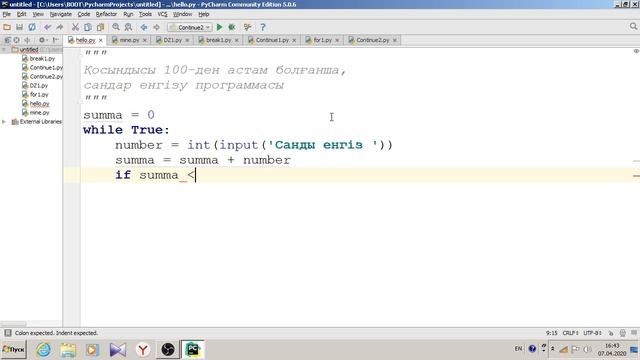Image resolution: width=640 pixels, height=360 pixels.
Task: Open the Refactor menu
Action: coord(106,14)
